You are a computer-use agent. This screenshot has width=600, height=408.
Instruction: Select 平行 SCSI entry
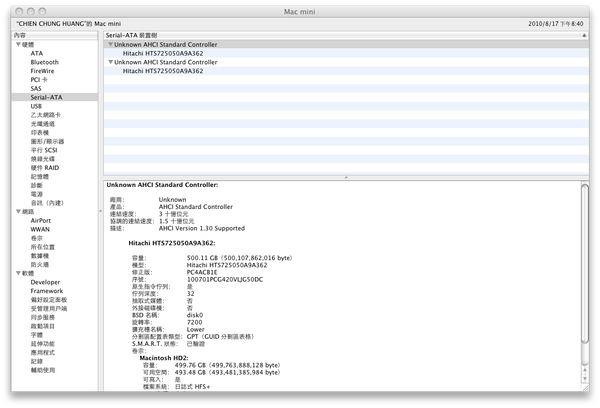point(44,150)
